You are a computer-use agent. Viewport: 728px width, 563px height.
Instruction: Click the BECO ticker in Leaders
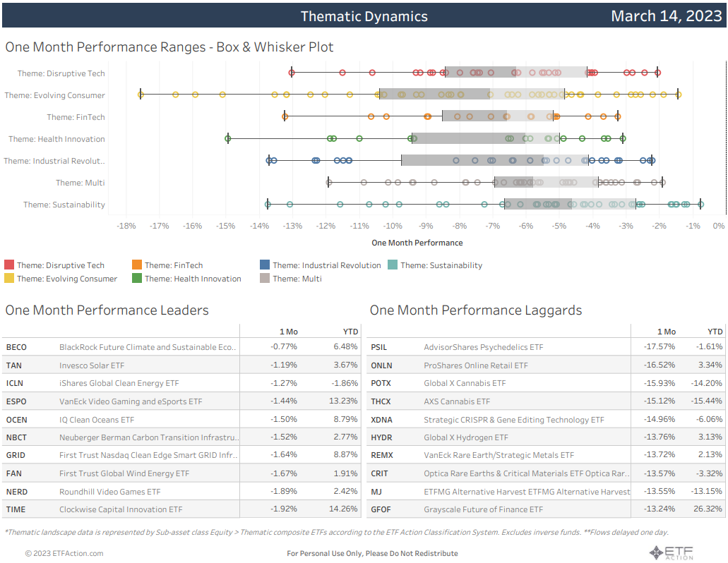pos(16,347)
